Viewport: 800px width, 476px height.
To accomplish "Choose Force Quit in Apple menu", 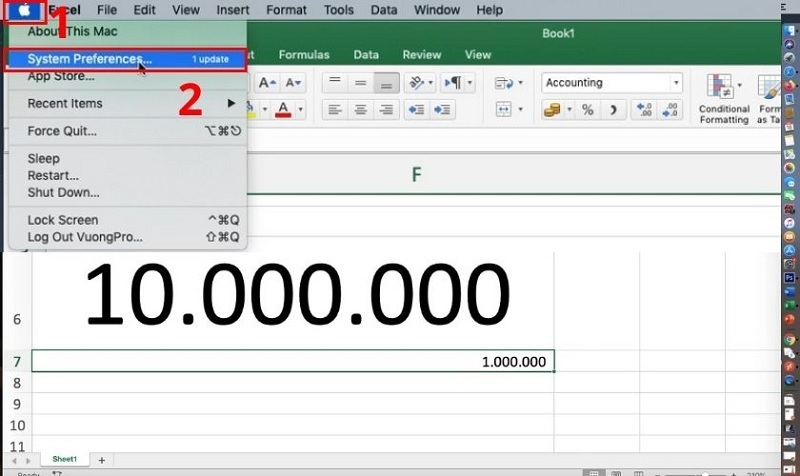I will tap(62, 131).
